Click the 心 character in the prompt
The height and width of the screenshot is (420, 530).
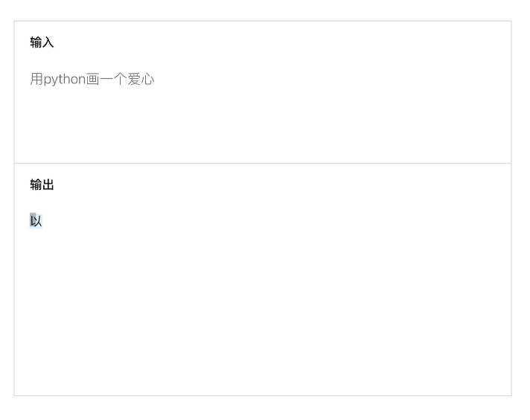[x=147, y=79]
